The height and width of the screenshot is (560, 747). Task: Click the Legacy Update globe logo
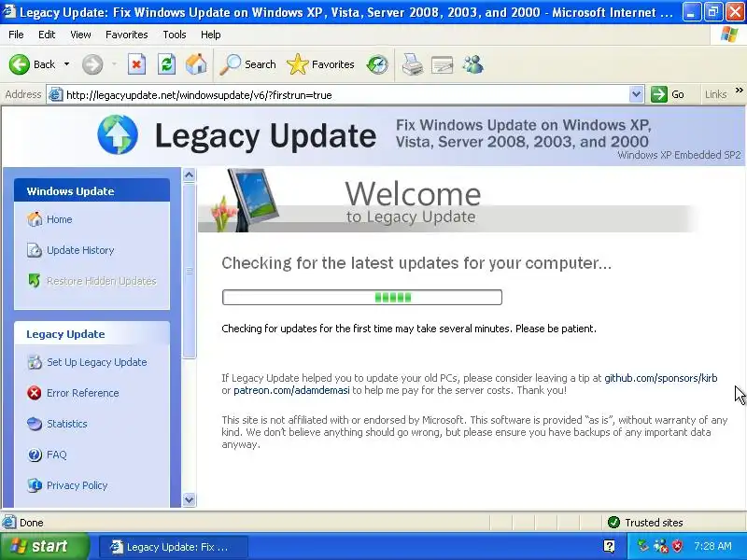tap(118, 134)
